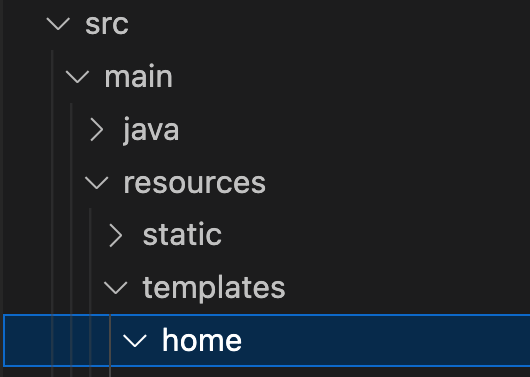Viewport: 530px width, 377px height.
Task: Collapse the resources folder chevron
Action: coord(97,183)
